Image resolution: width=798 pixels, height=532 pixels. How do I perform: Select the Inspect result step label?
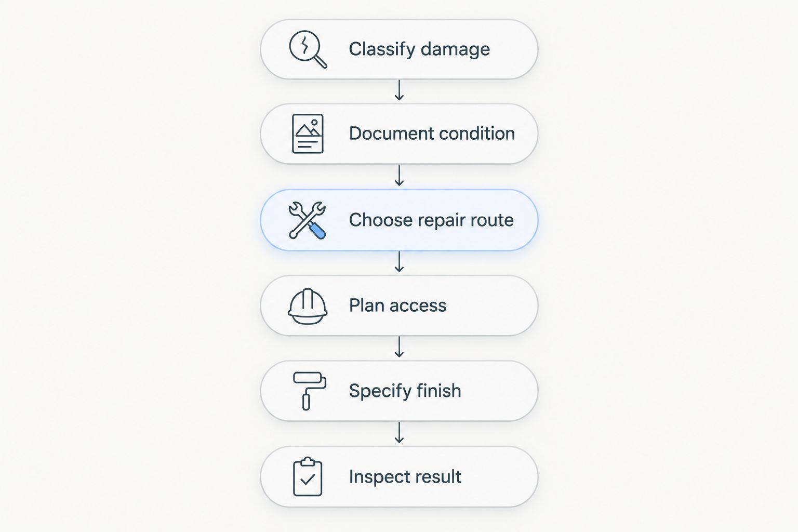(405, 476)
